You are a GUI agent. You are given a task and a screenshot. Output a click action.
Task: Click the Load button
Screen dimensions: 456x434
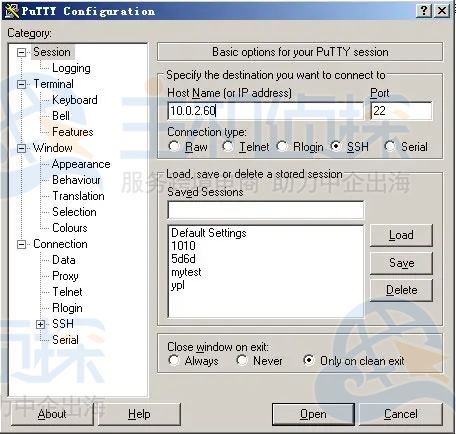pyautogui.click(x=401, y=235)
